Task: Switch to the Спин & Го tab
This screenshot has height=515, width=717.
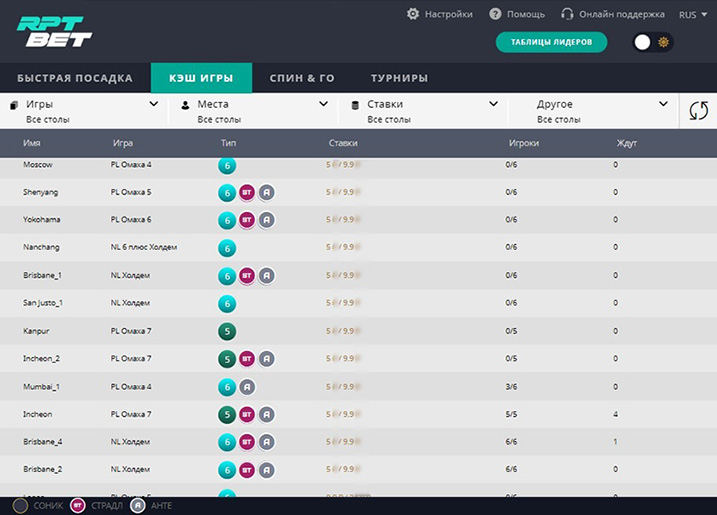Action: (x=302, y=78)
